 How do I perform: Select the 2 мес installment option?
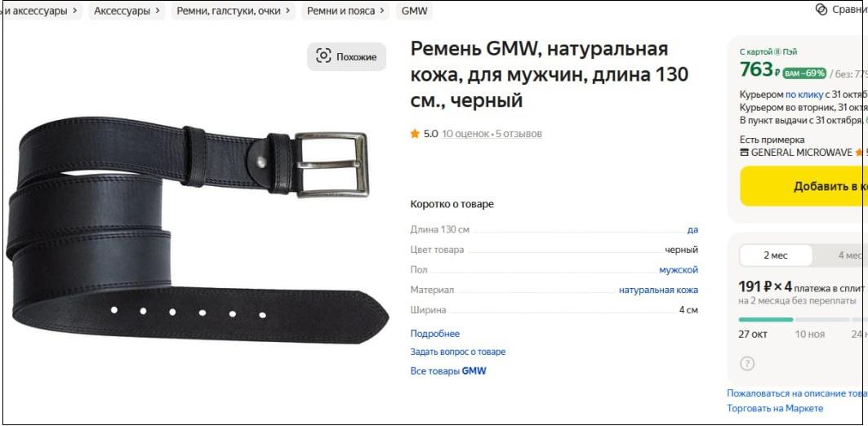pyautogui.click(x=776, y=255)
